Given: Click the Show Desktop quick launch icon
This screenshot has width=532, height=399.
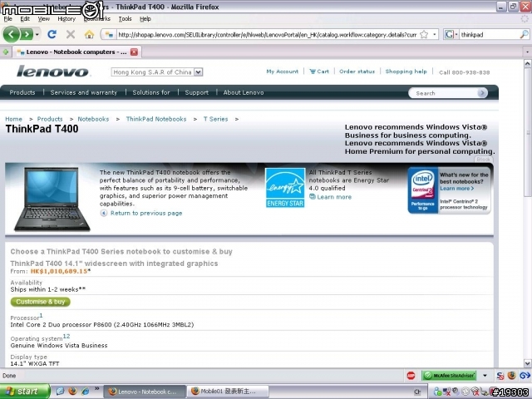Looking at the screenshot, I should (60, 392).
